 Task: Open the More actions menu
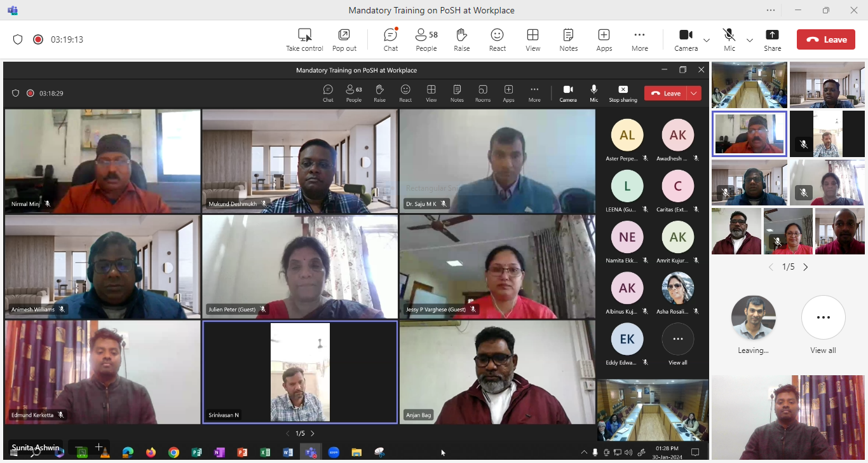pyautogui.click(x=640, y=39)
